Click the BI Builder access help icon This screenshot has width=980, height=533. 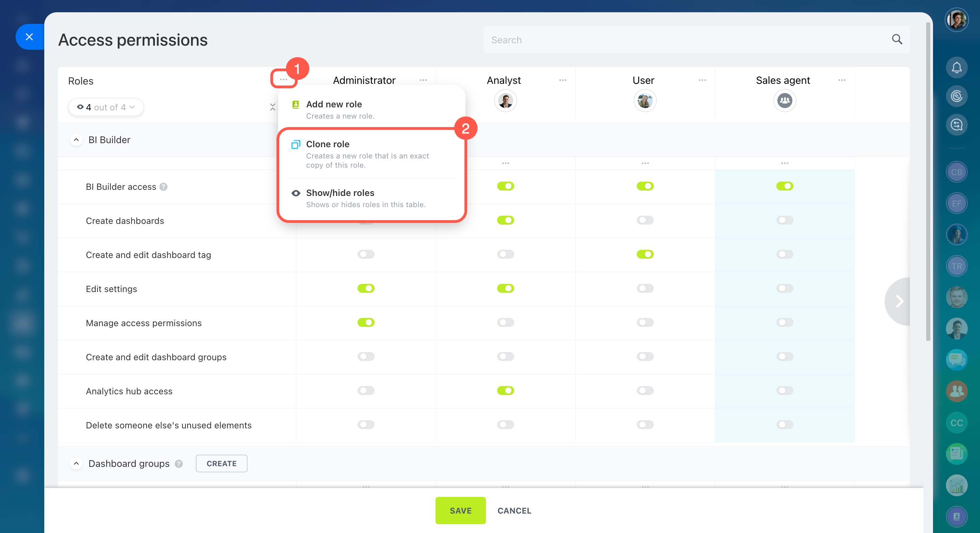163,187
